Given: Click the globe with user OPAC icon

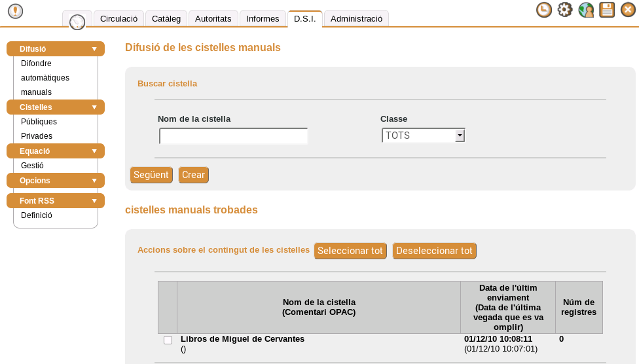Looking at the screenshot, I should coord(586,10).
